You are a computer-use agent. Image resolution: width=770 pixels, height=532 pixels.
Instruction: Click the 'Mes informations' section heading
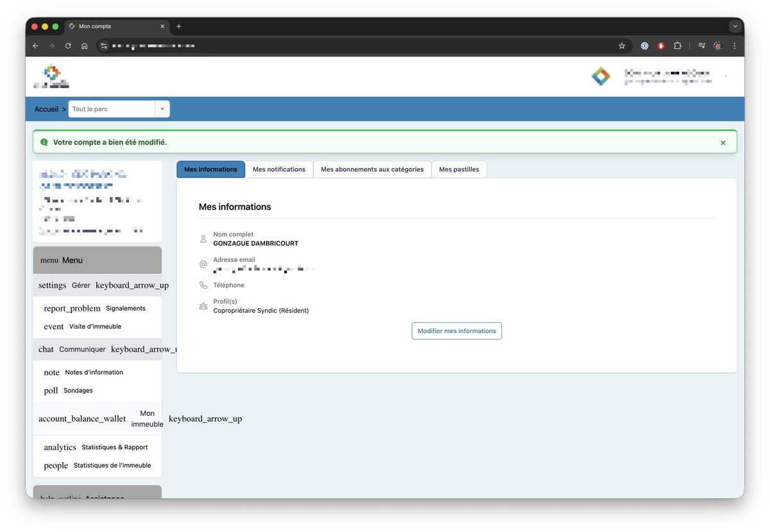click(235, 207)
